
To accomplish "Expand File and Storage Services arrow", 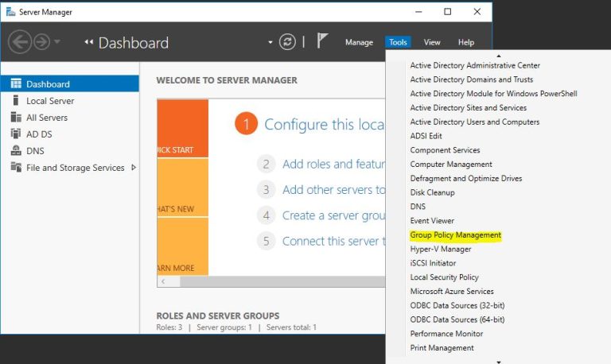I will pyautogui.click(x=134, y=168).
